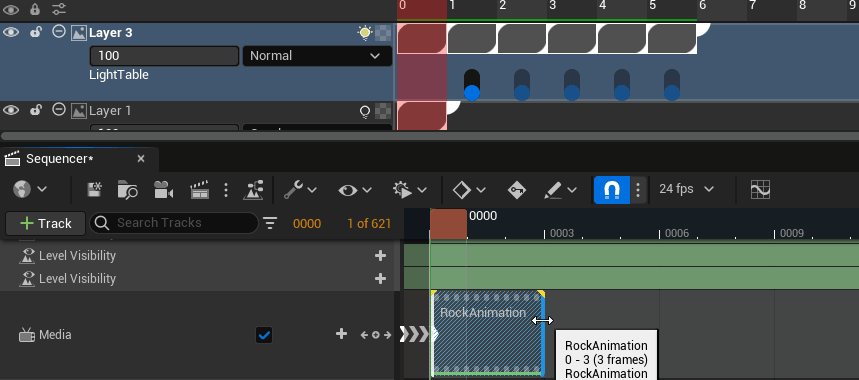This screenshot has width=859, height=380.
Task: Select the Layer 3 keyframe at frame 5
Action: (672, 39)
